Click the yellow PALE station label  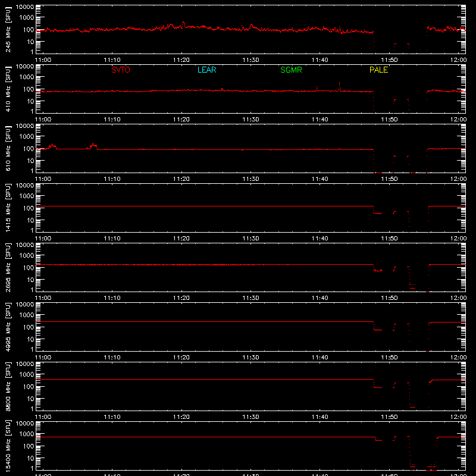click(x=378, y=70)
